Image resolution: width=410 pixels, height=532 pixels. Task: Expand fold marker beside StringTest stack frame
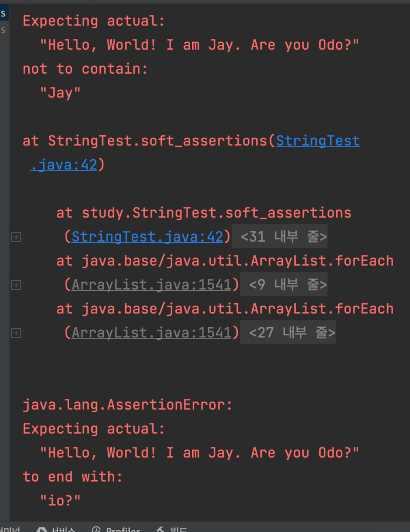pyautogui.click(x=15, y=237)
